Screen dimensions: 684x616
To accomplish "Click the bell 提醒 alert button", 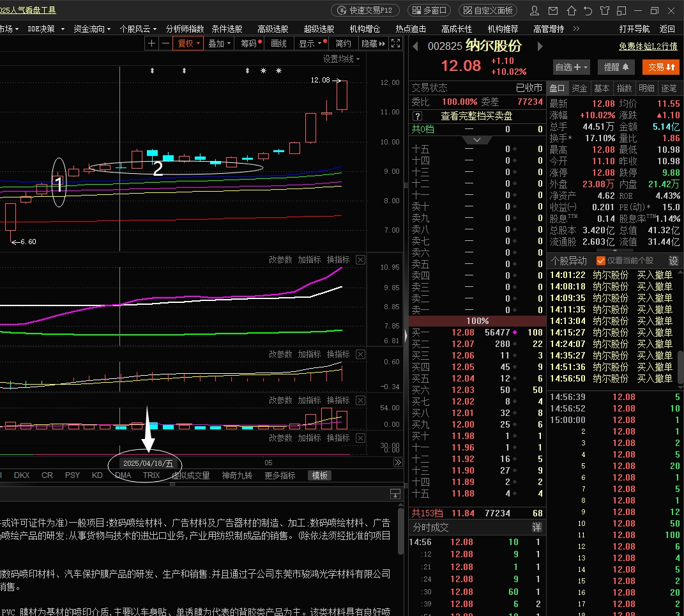I will tap(616, 67).
